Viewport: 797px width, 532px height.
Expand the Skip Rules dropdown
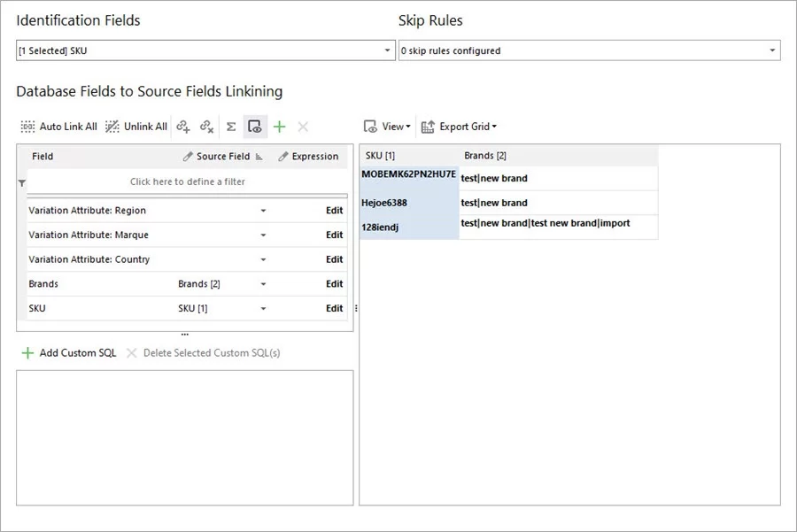coord(772,51)
